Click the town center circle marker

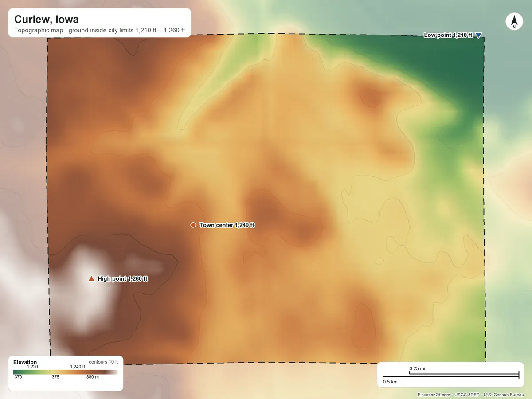[x=193, y=225]
